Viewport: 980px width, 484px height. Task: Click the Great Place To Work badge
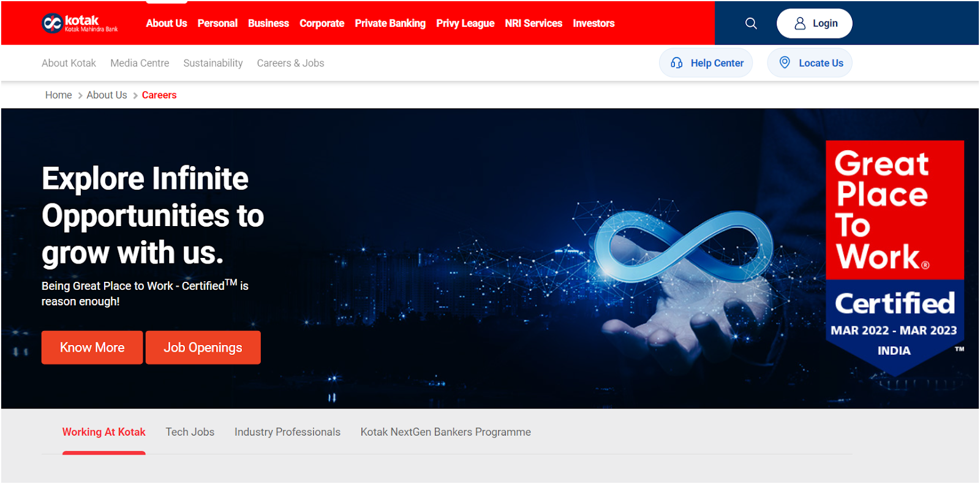(894, 257)
